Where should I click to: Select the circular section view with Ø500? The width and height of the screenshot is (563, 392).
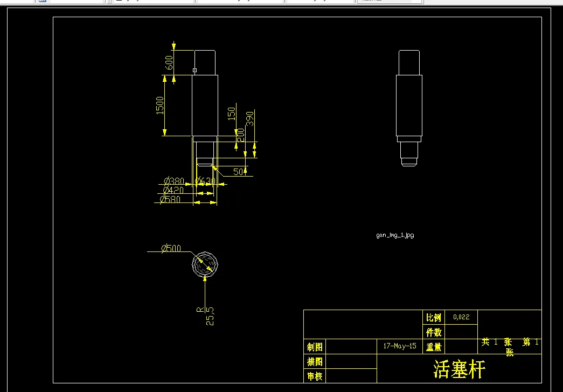(205, 264)
